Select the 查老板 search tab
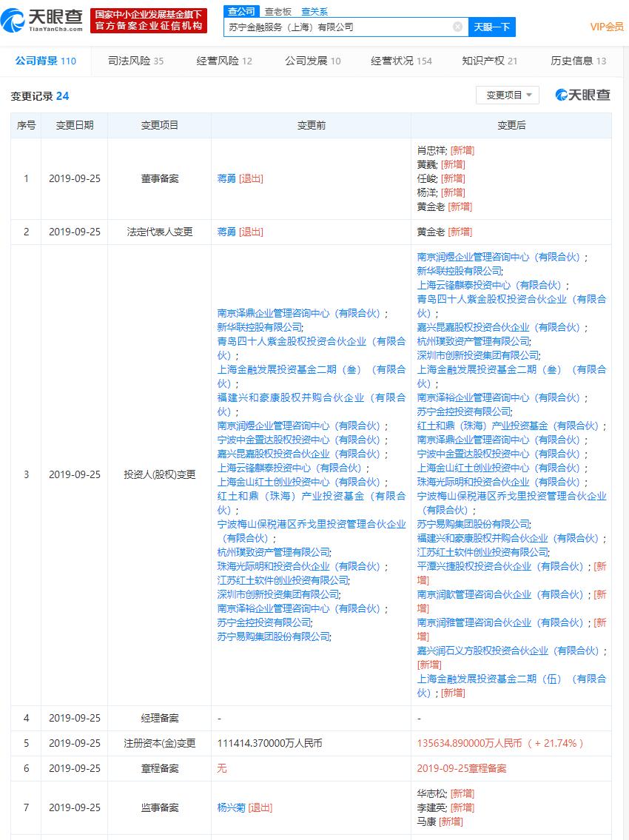629x840 pixels. [x=278, y=11]
